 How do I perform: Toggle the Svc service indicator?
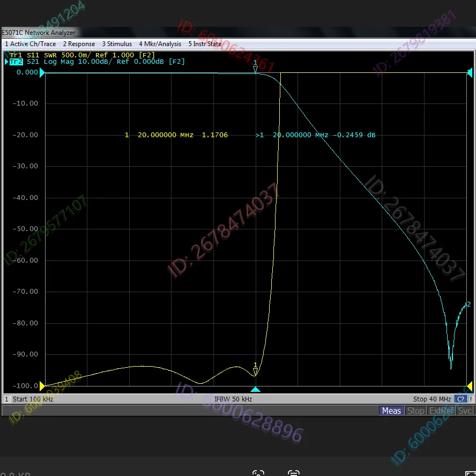click(x=464, y=411)
